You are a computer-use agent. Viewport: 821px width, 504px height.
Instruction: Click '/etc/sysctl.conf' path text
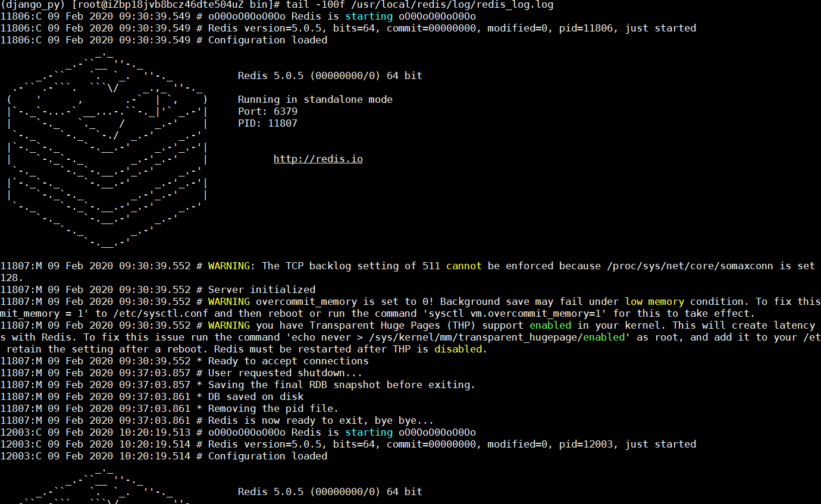(161, 313)
